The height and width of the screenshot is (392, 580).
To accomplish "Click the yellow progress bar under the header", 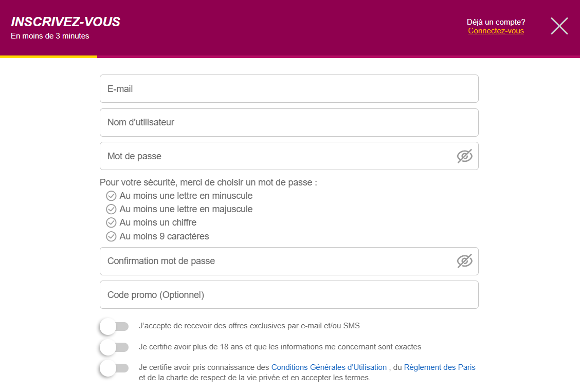I will (x=49, y=55).
